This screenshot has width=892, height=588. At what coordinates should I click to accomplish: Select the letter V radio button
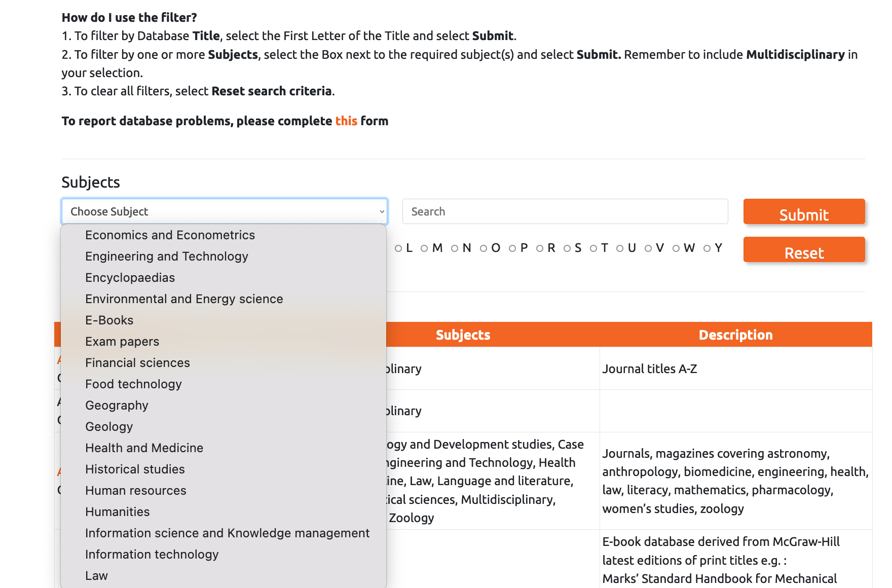(x=648, y=248)
